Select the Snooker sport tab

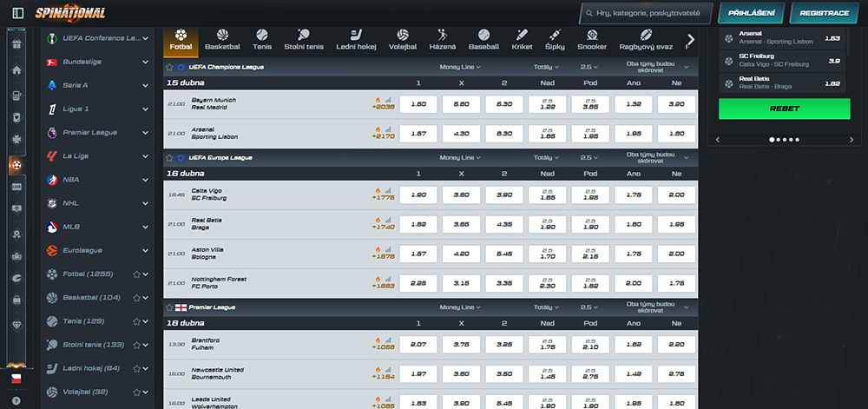[x=592, y=41]
